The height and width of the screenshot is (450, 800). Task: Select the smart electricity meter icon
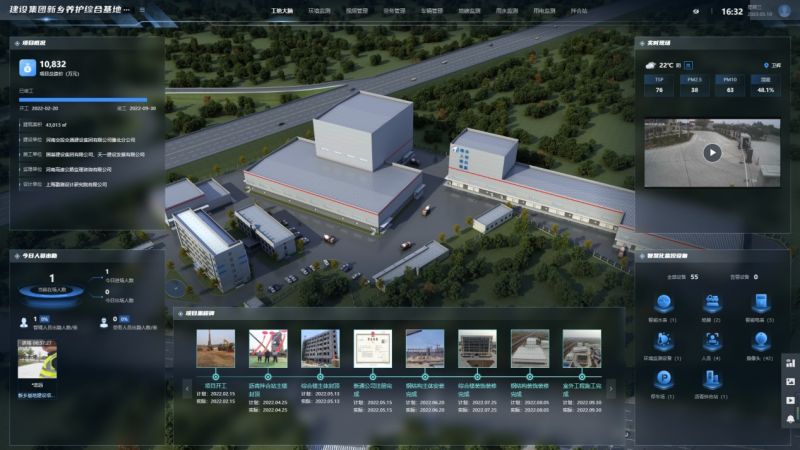point(760,304)
